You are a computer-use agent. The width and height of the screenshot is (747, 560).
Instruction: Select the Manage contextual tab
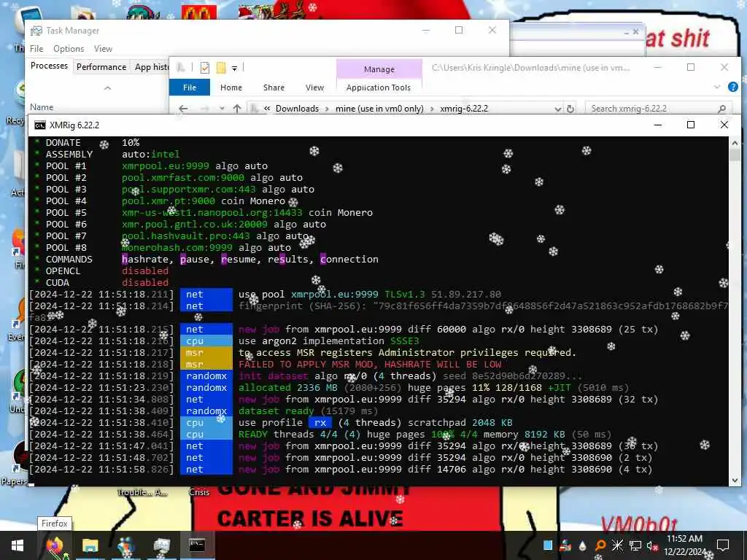[379, 69]
